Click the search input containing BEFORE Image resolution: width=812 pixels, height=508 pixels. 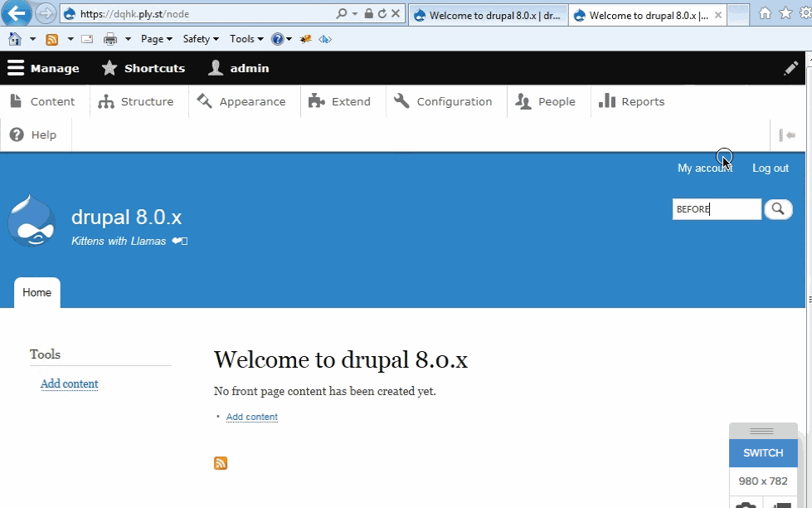point(717,209)
